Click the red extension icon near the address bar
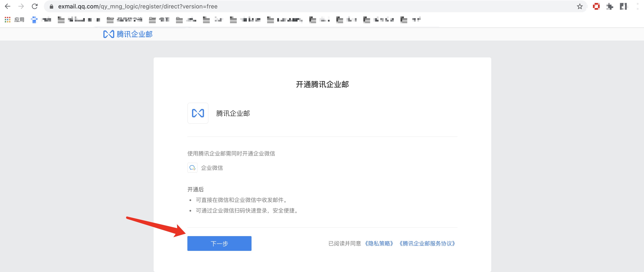644x272 pixels. coord(596,6)
